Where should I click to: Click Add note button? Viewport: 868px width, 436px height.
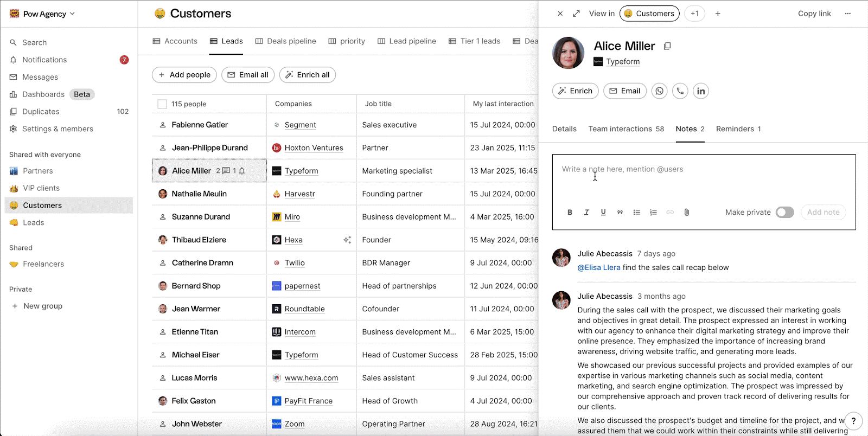823,213
